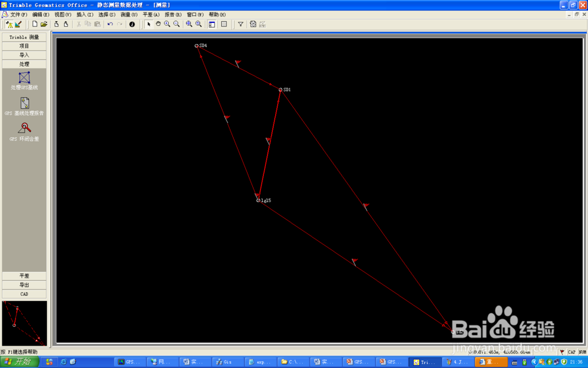Expand the 平差 sidebar group

pos(24,276)
